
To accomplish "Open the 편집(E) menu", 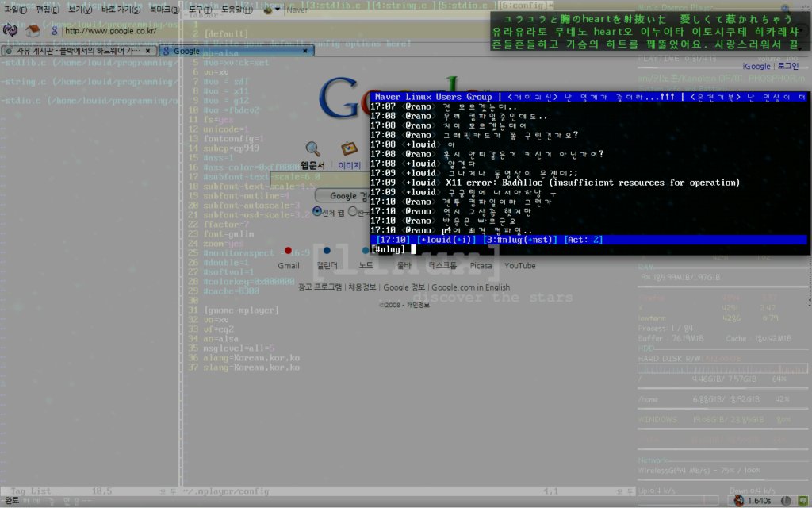I will pyautogui.click(x=47, y=10).
